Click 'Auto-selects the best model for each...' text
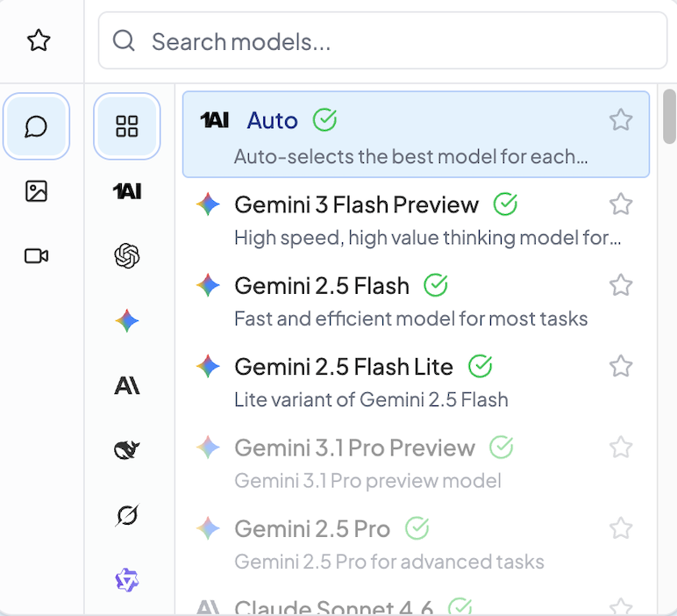The height and width of the screenshot is (616, 677). 411,157
